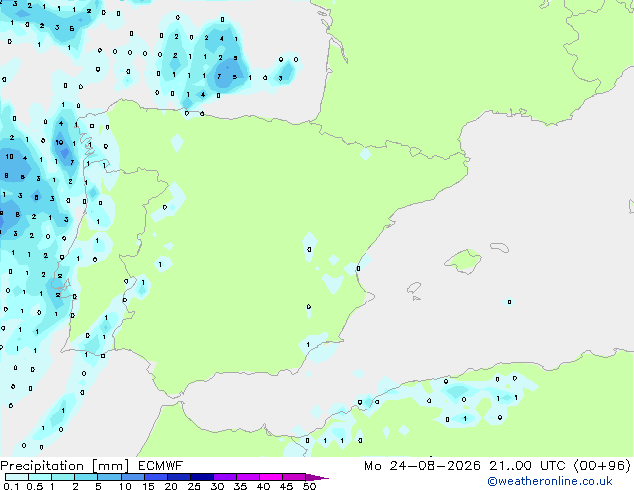Click the legend label '25'
Screen dimensions: 634x490
point(194,486)
